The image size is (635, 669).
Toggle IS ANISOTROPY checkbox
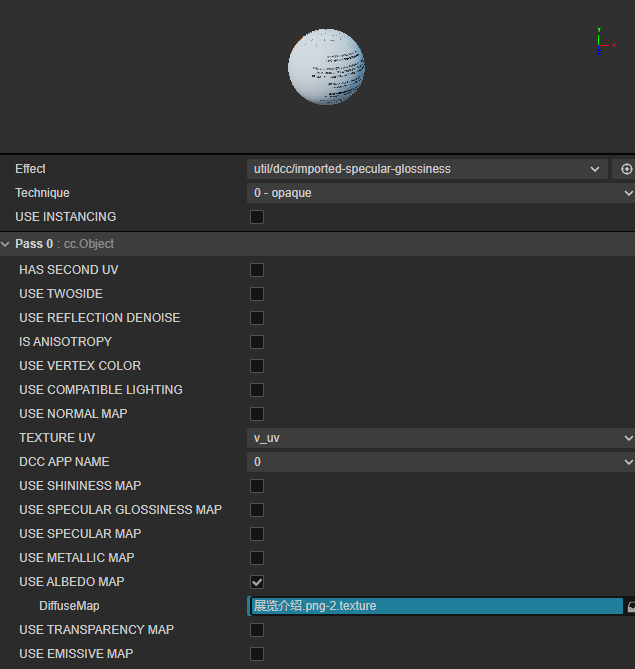[257, 342]
